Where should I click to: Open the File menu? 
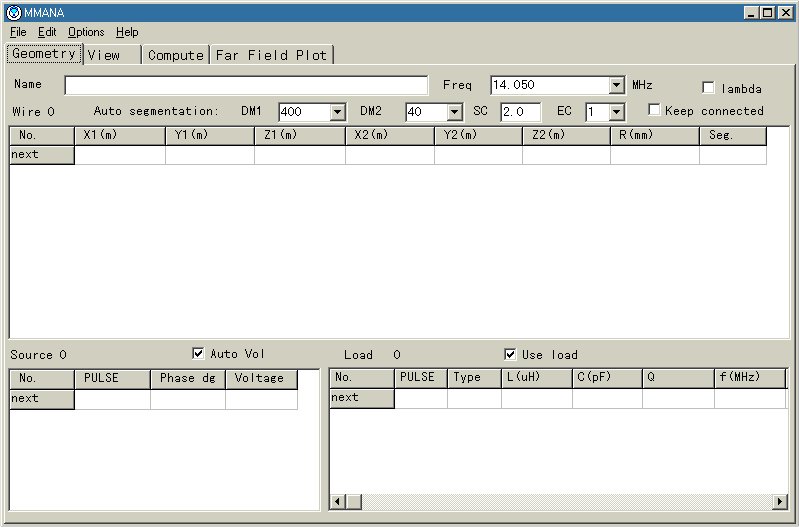(18, 32)
